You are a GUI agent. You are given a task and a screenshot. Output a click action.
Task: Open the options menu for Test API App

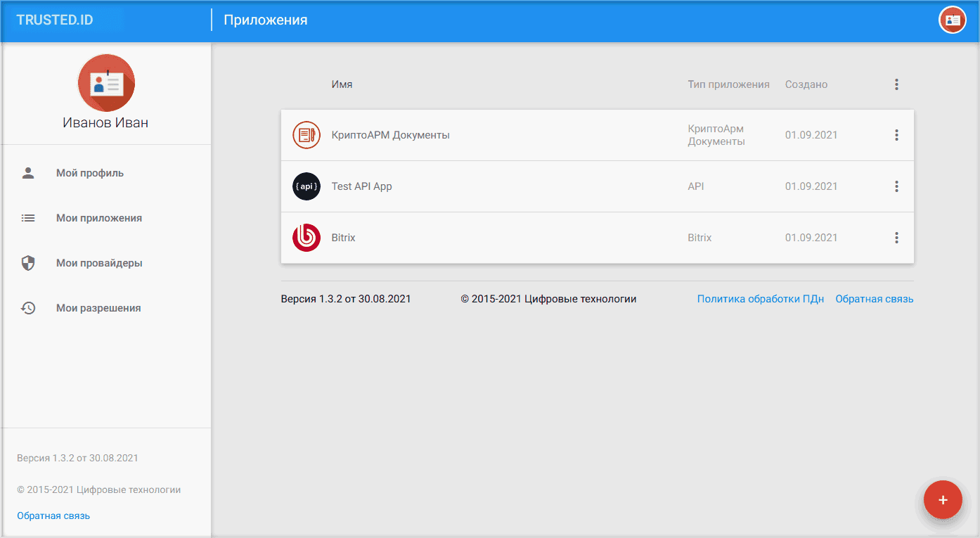(x=896, y=186)
